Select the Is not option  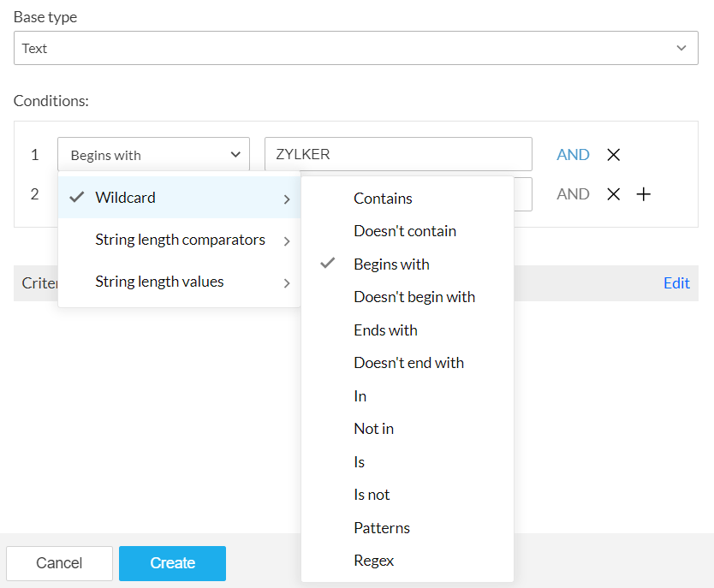point(372,495)
